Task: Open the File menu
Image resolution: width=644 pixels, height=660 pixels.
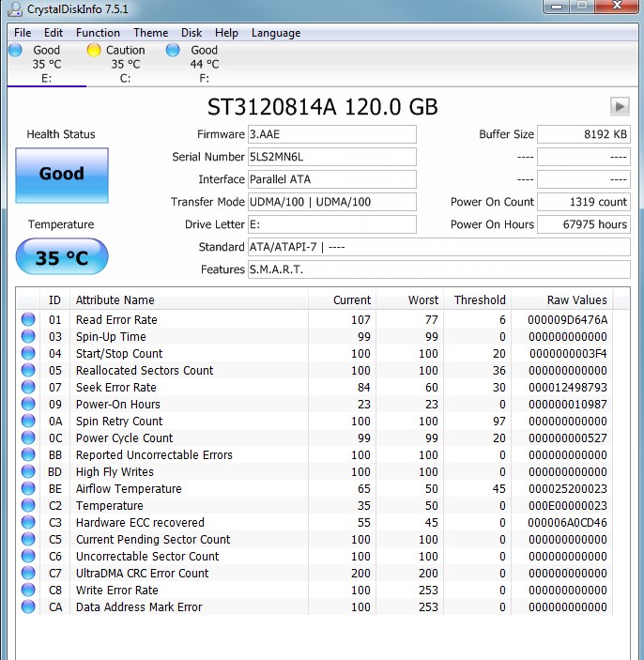Action: (23, 33)
